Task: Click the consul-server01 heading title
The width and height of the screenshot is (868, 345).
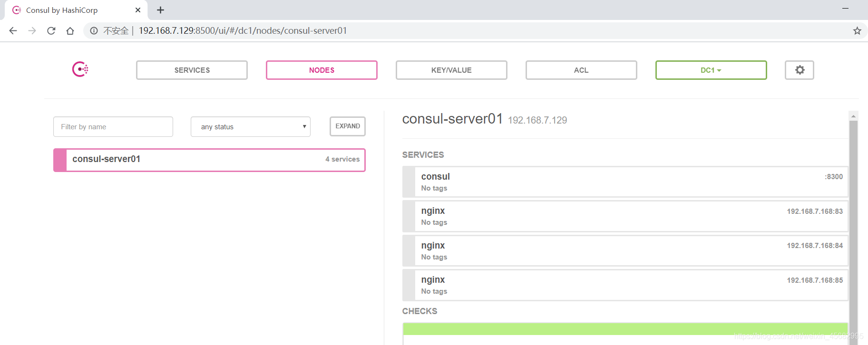Action: click(452, 119)
